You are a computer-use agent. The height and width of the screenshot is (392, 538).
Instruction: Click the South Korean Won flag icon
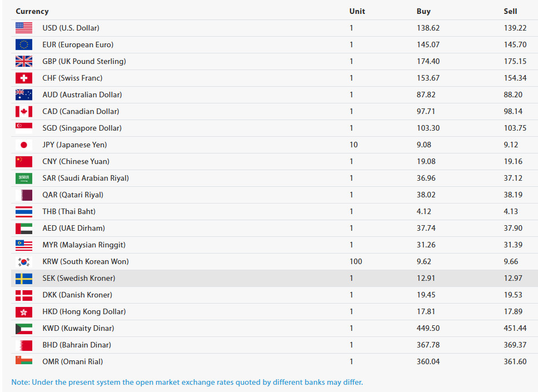(x=24, y=261)
